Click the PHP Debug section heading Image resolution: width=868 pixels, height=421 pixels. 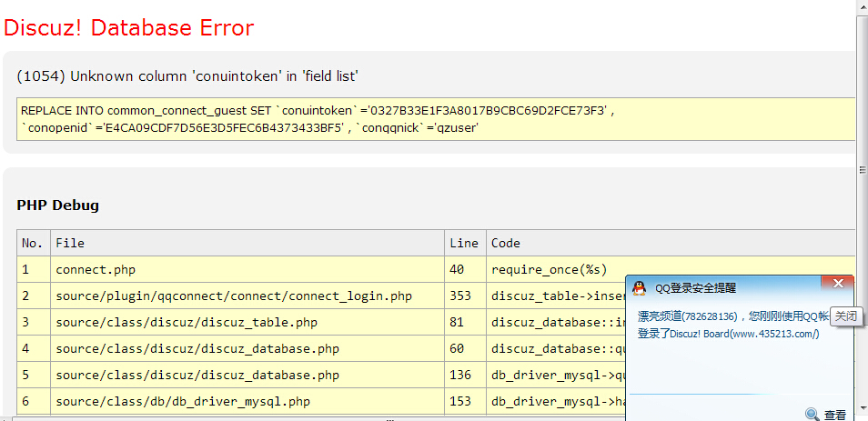(x=57, y=205)
